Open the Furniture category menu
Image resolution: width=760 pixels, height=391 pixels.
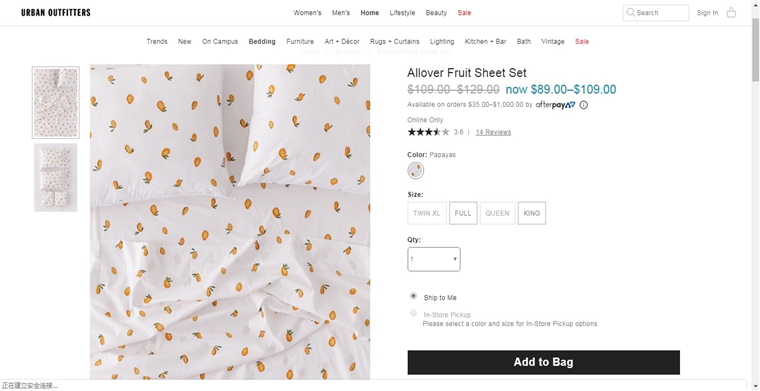[x=300, y=42]
